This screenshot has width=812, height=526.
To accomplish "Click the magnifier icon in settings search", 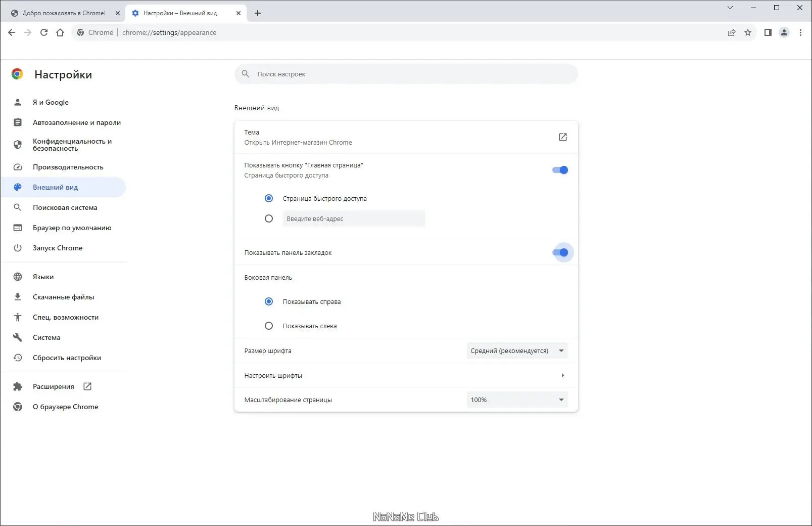I will coord(246,74).
